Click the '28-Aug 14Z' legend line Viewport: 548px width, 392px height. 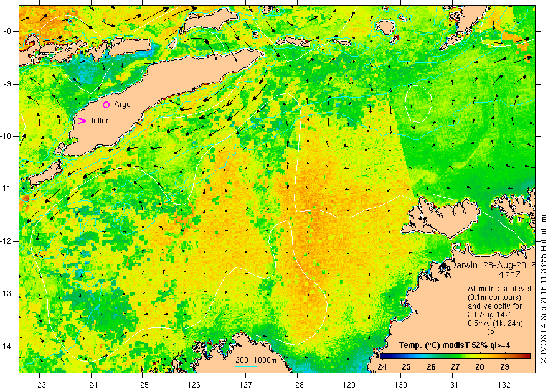(x=488, y=315)
